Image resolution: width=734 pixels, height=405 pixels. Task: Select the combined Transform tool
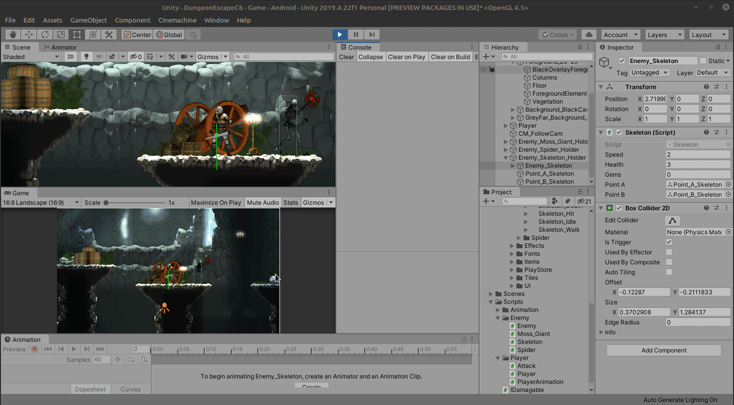(x=93, y=35)
